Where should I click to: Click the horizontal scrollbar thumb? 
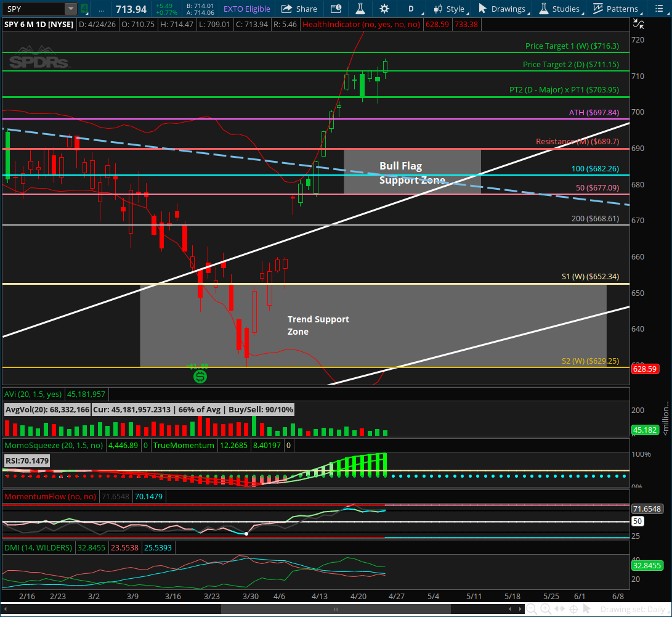[x=336, y=609]
